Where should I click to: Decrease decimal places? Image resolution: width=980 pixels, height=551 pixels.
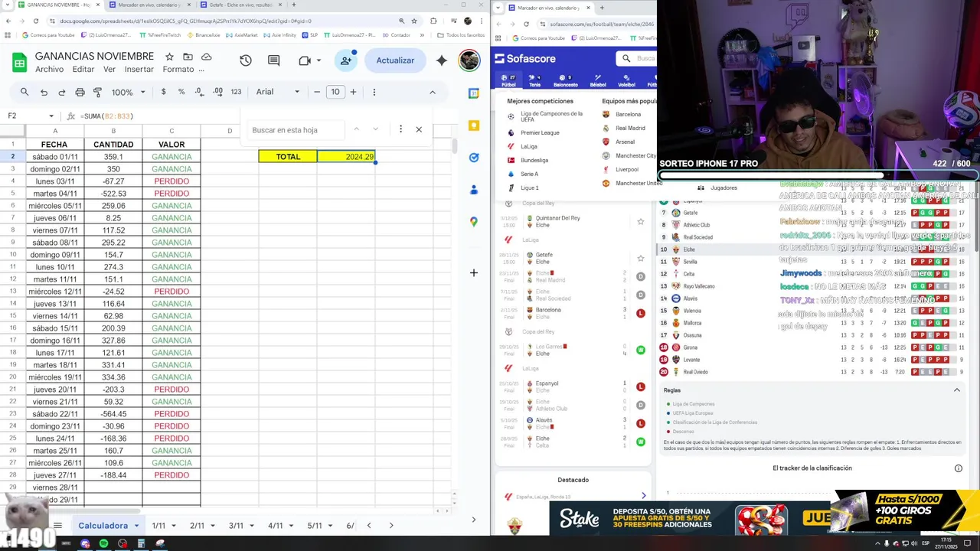click(x=199, y=92)
